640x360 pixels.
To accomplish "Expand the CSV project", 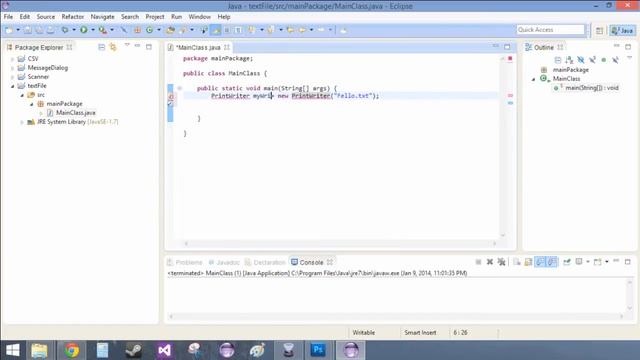I will pos(12,59).
